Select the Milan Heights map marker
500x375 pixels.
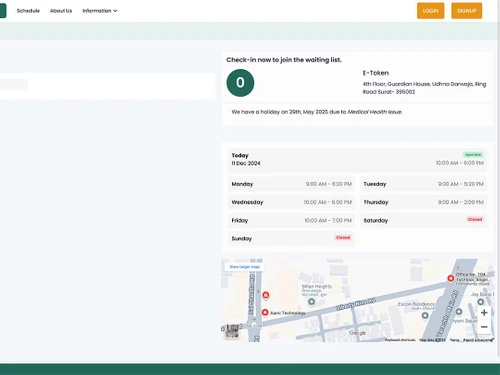tap(311, 302)
